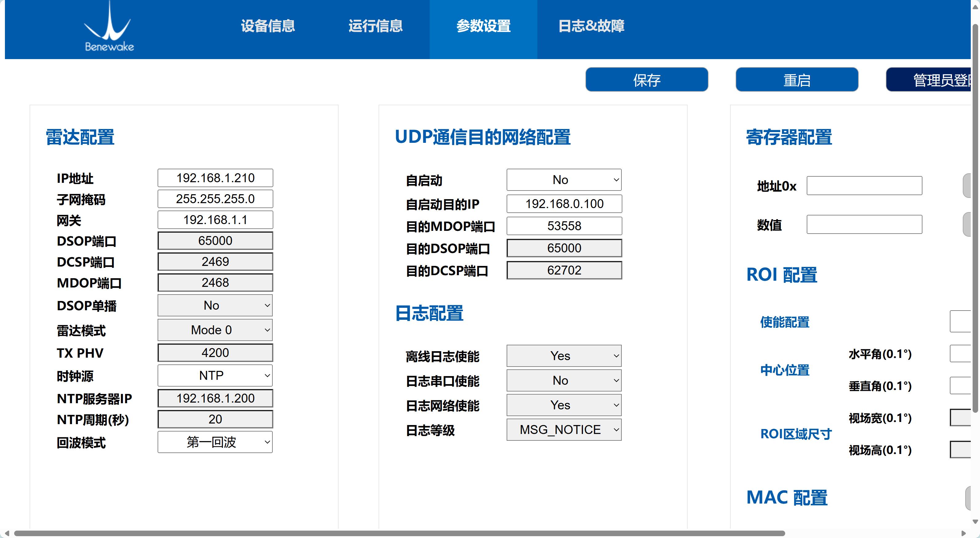Click the vertical scrollbar thumb
The image size is (980, 538).
pos(975,219)
